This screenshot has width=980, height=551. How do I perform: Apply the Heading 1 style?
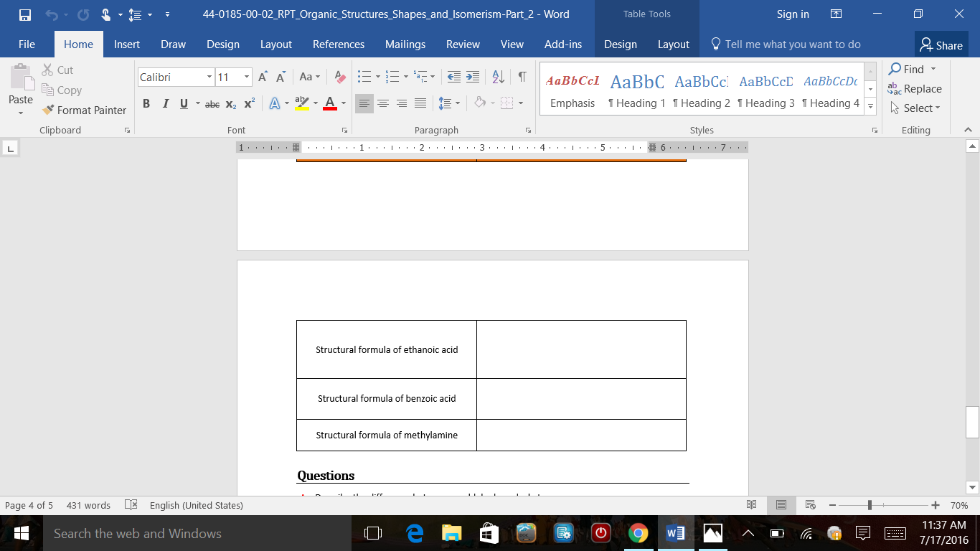637,88
